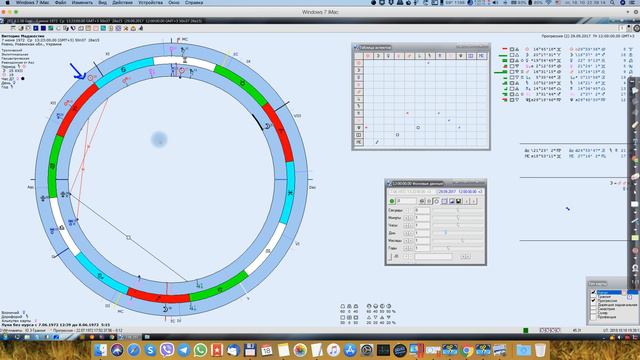This screenshot has width=640, height=360.
Task: Click the left step arrow in Годы row
Action: (x=406, y=248)
